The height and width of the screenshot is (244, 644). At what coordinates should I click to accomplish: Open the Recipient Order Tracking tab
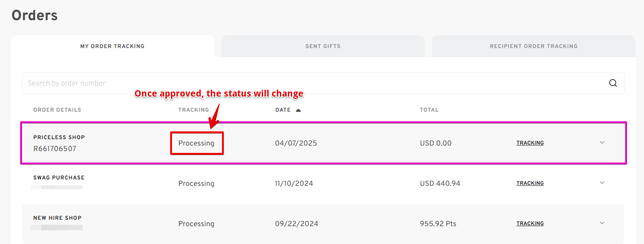(x=533, y=46)
